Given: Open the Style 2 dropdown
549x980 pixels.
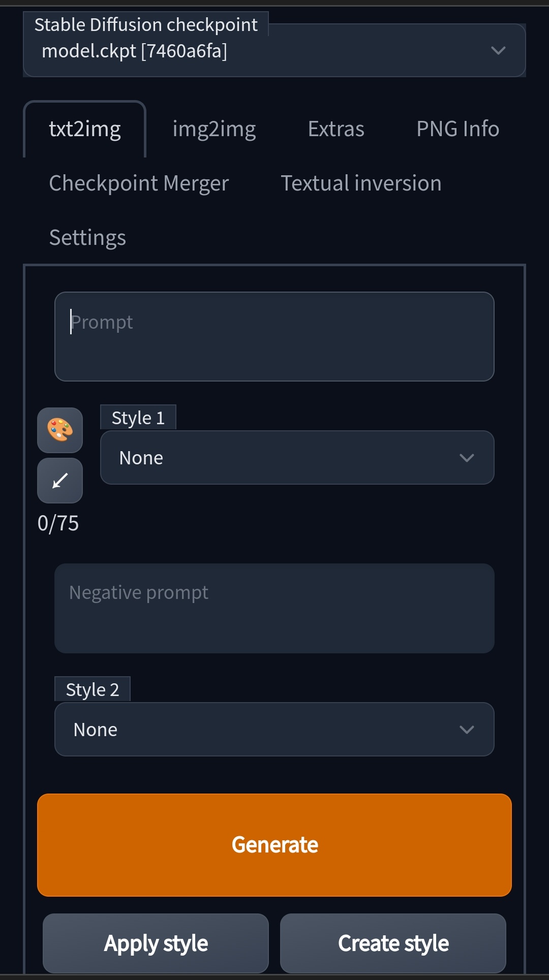Looking at the screenshot, I should point(274,729).
